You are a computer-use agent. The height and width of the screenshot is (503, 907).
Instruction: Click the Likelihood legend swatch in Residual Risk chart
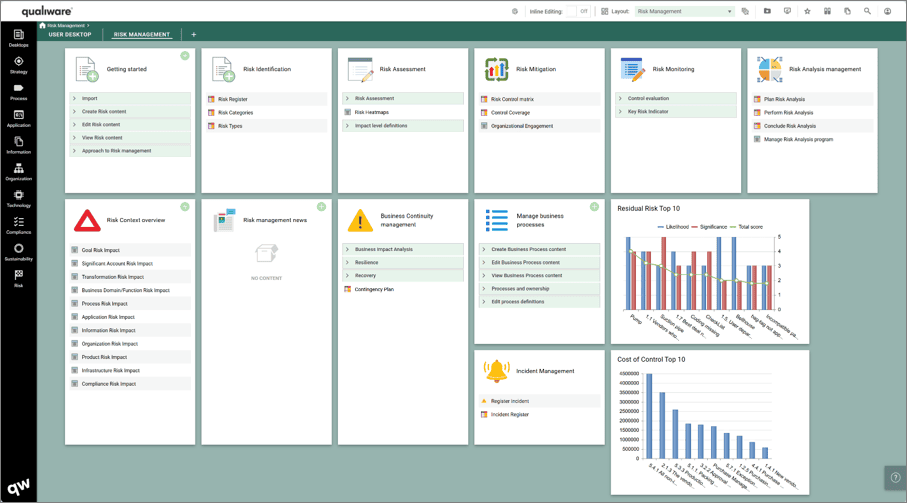661,227
